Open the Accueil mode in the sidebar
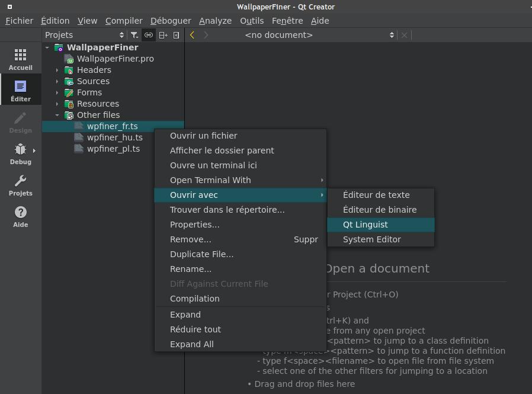The image size is (532, 394). tap(20, 59)
